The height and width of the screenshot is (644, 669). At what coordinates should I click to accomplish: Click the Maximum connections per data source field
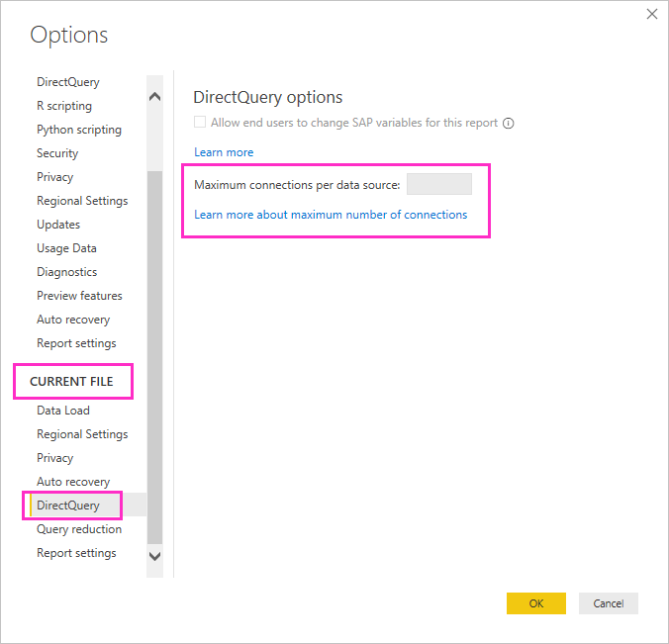tap(439, 184)
